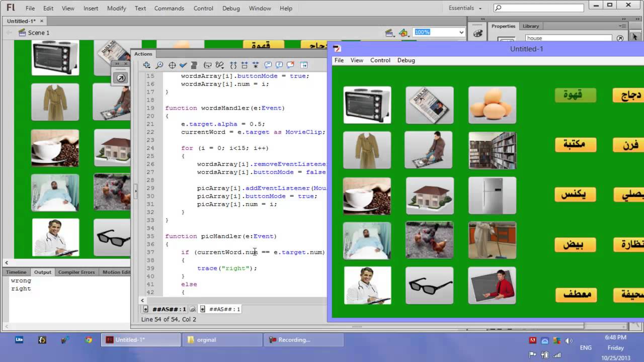This screenshot has height=362, width=644.
Task: Click Add a new item to script icon
Action: click(147, 65)
